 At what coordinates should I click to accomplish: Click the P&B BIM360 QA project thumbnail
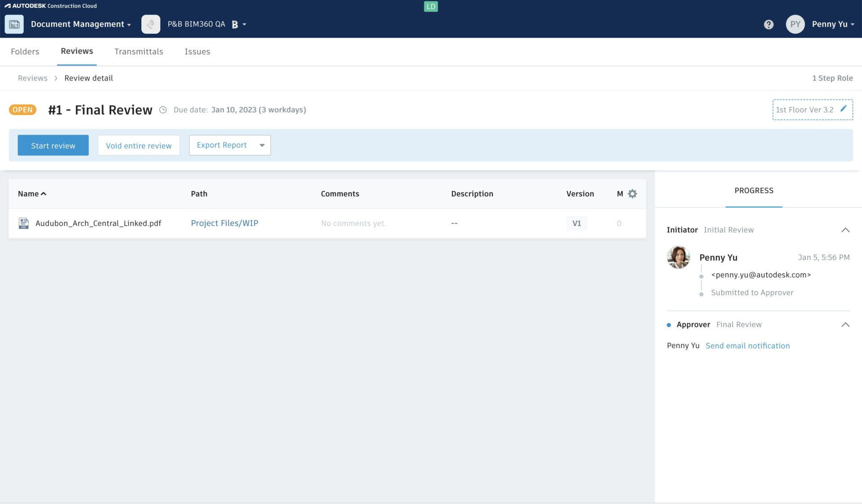coord(151,24)
